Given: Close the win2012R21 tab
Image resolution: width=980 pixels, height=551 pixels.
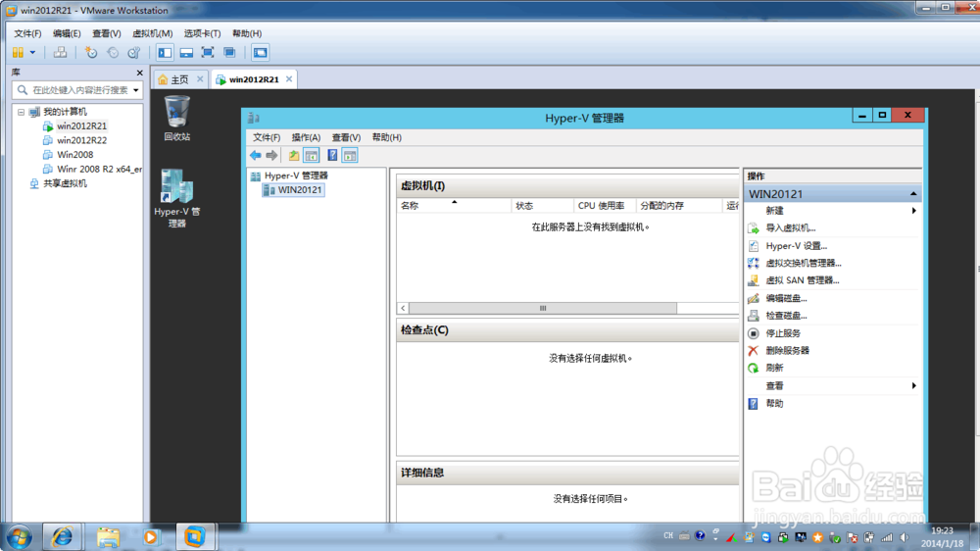Looking at the screenshot, I should (289, 78).
